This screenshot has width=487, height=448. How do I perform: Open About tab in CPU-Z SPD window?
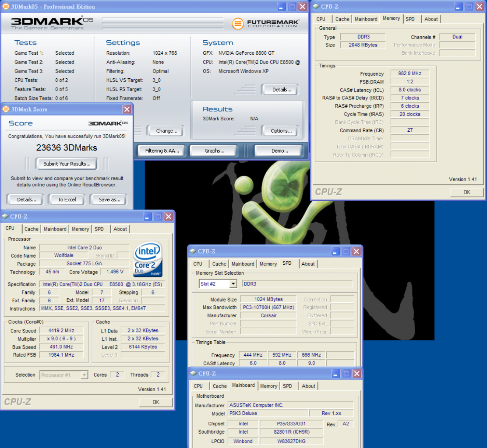point(308,264)
